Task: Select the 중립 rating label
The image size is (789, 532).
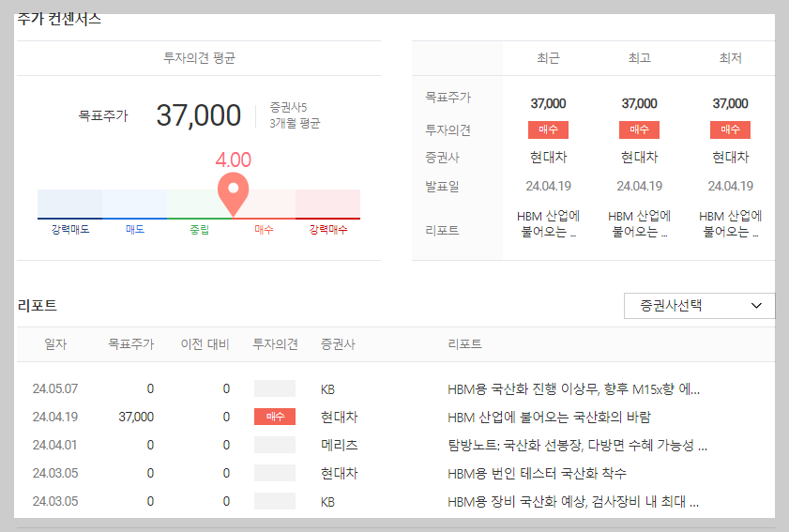Action: pos(199,230)
